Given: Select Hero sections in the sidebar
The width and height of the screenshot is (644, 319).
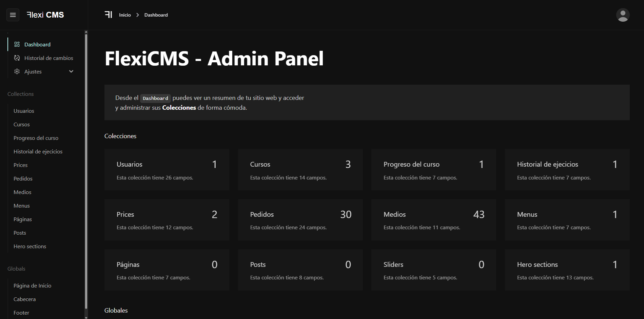Looking at the screenshot, I should (x=30, y=246).
